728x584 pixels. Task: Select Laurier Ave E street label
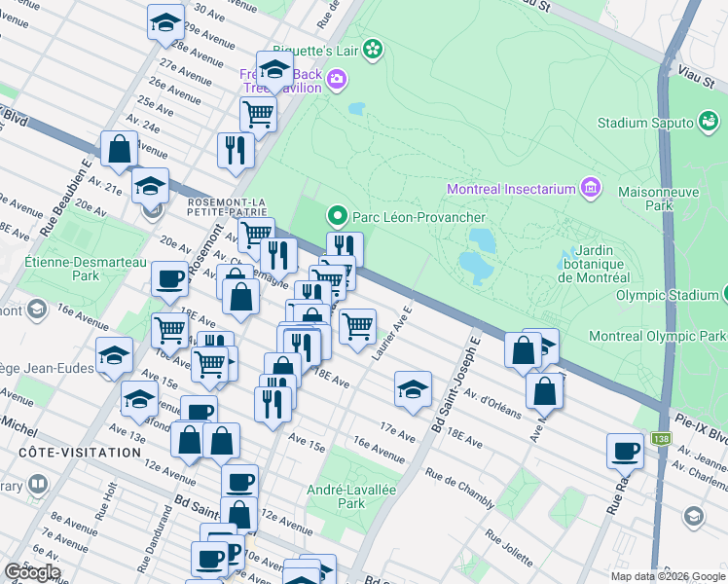tap(392, 333)
